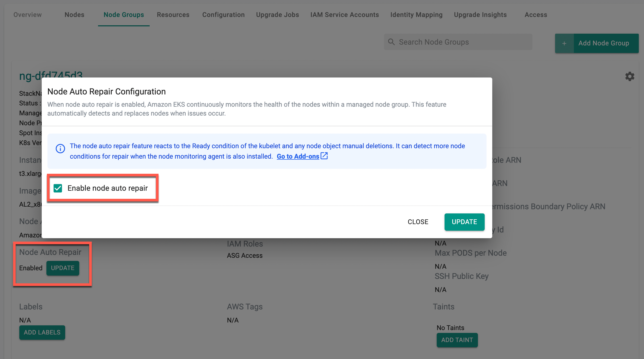Viewport: 644px width, 359px height.
Task: Select the IAM Service Accounts tab
Action: tap(344, 15)
